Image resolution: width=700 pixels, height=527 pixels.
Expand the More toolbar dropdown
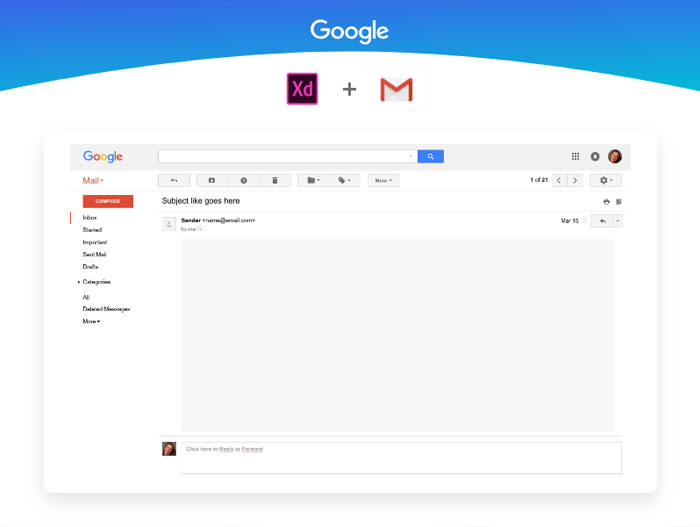pyautogui.click(x=383, y=180)
